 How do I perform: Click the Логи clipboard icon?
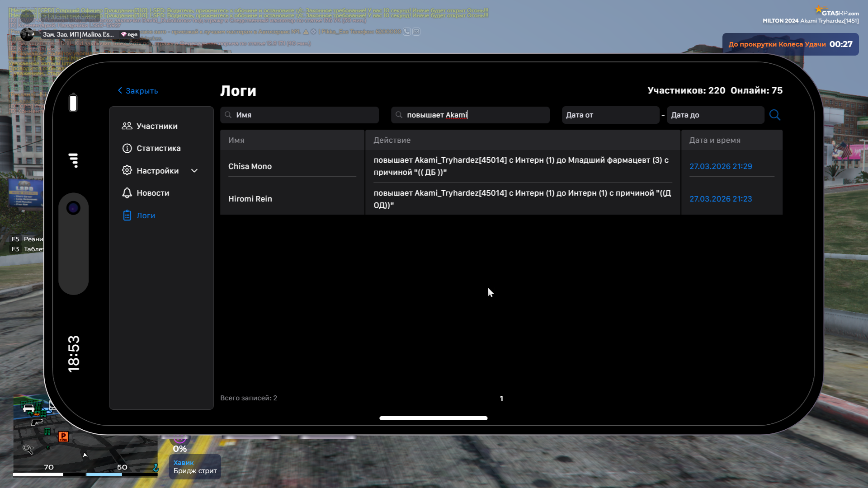point(127,216)
